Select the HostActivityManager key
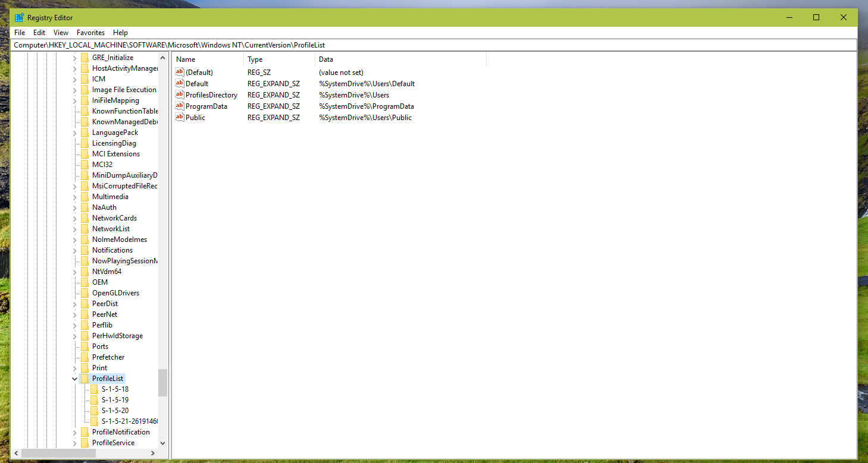This screenshot has width=868, height=463. pyautogui.click(x=124, y=68)
